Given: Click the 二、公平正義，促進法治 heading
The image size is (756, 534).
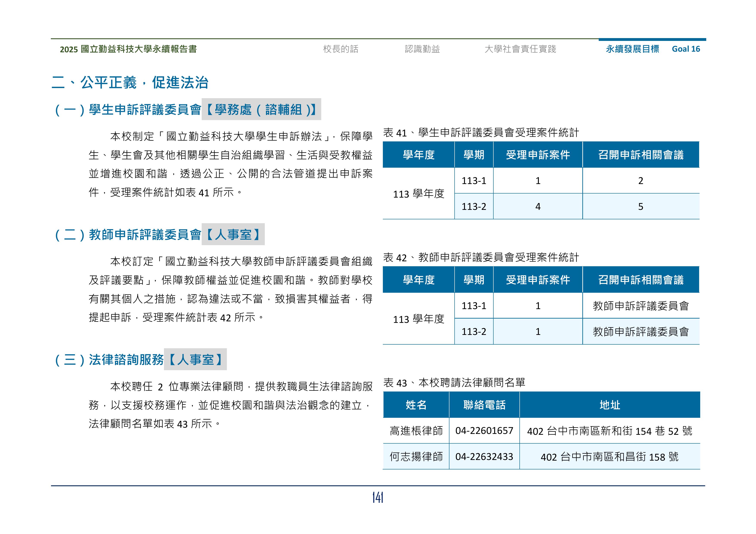Looking at the screenshot, I should click(x=130, y=82).
